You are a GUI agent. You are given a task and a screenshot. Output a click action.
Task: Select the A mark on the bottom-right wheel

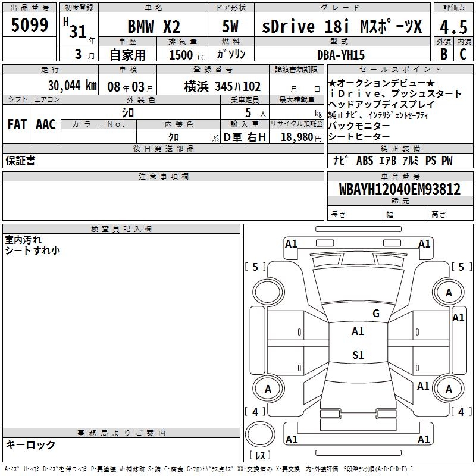449,389
